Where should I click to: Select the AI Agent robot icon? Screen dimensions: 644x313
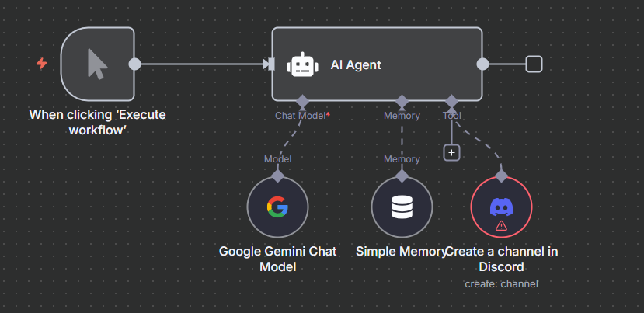(302, 64)
